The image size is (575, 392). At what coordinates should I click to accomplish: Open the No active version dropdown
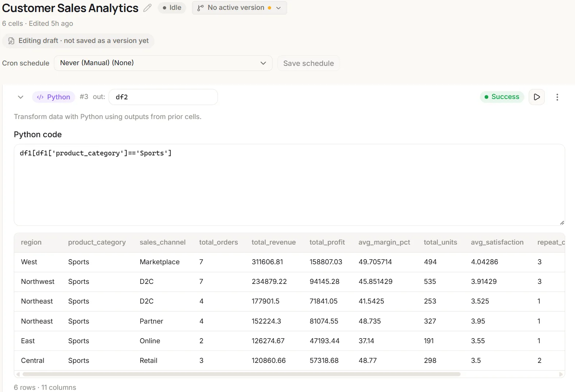(x=239, y=8)
